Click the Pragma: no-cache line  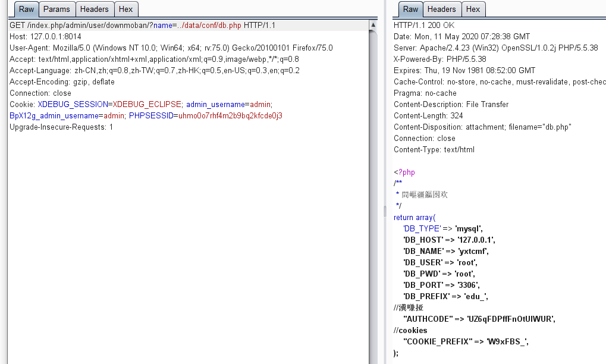click(425, 93)
